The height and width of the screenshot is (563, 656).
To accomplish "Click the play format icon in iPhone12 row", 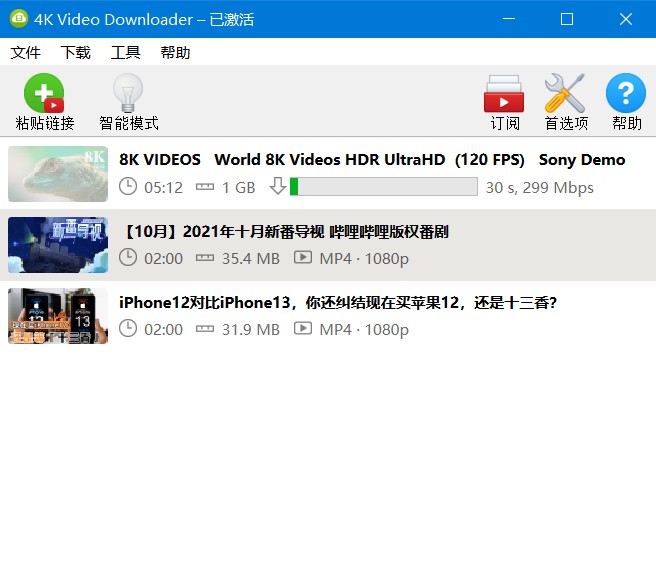I will (303, 328).
